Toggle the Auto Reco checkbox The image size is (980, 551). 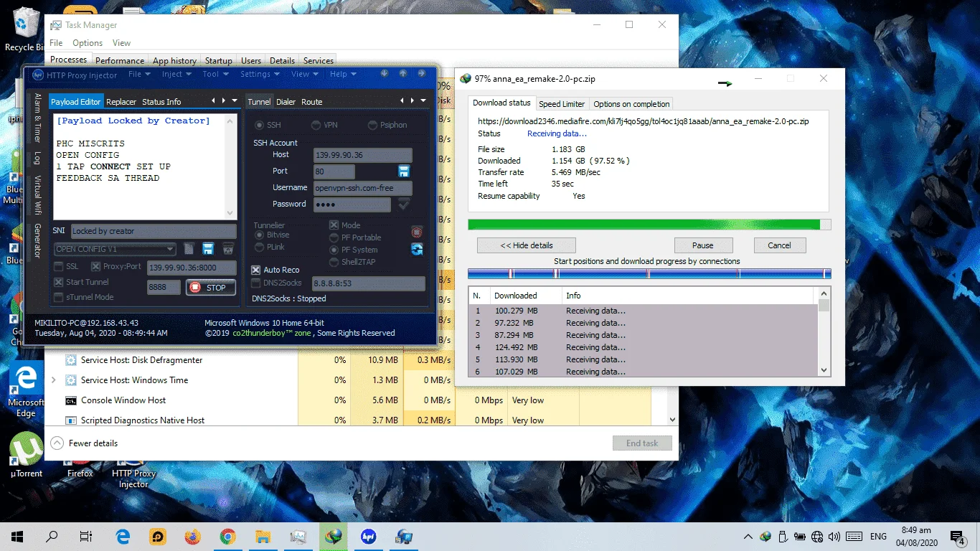coord(275,270)
